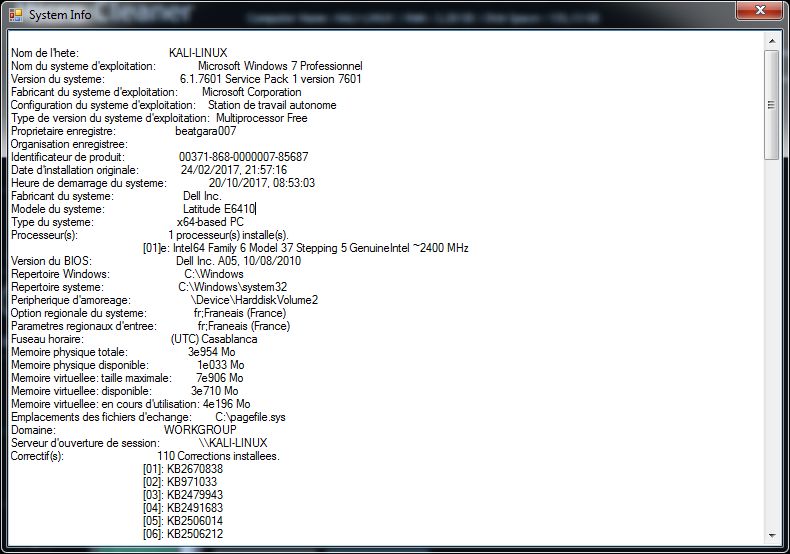
Task: Click hotfix entry '[01]: KB2670838'
Action: click(x=183, y=469)
